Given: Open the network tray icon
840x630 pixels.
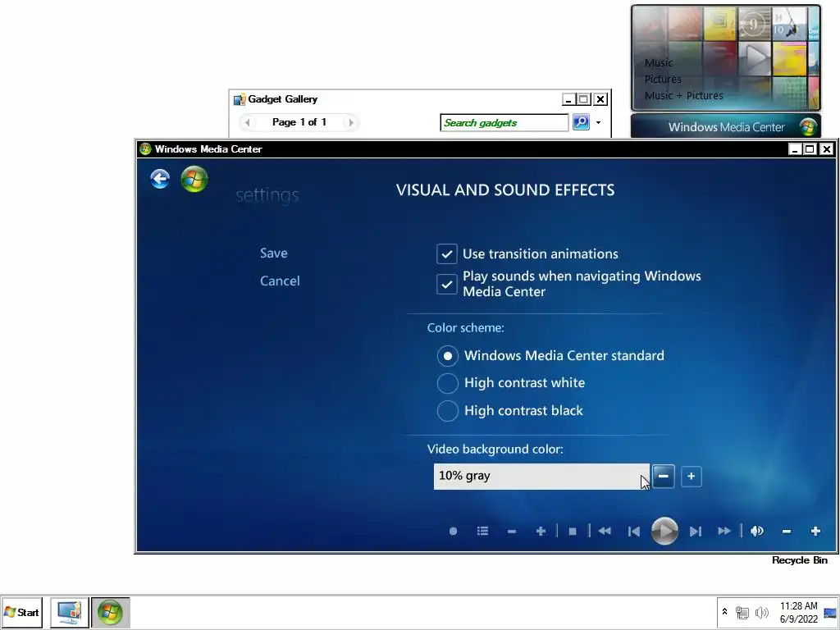Looking at the screenshot, I should 742,612.
